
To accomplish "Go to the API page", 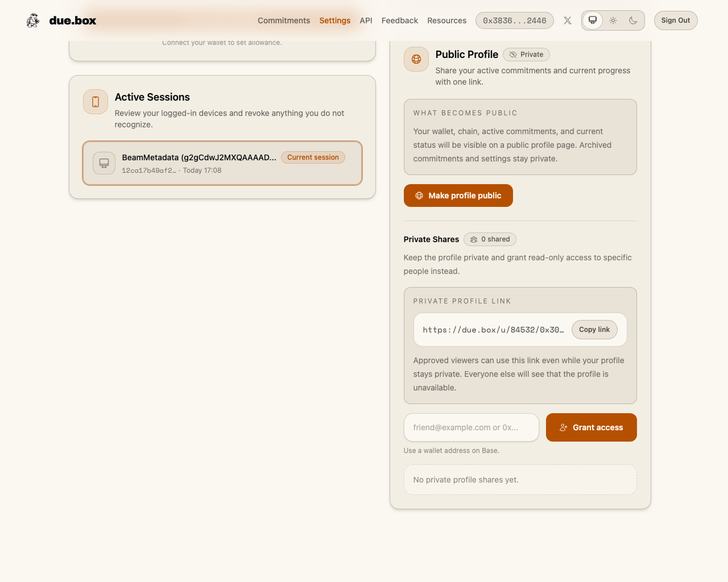I will pyautogui.click(x=366, y=20).
